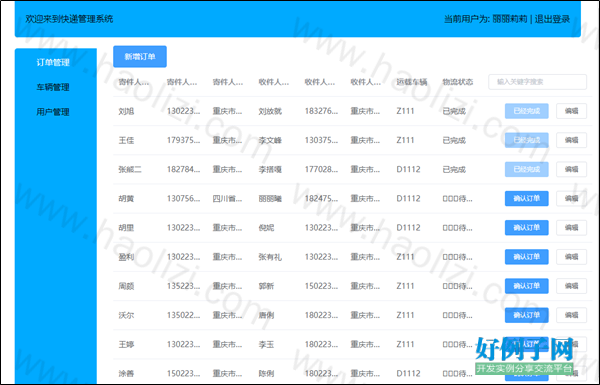This screenshot has height=385, width=600.
Task: Click the 欢迎来到快递管理系统 header title
Action: point(69,19)
